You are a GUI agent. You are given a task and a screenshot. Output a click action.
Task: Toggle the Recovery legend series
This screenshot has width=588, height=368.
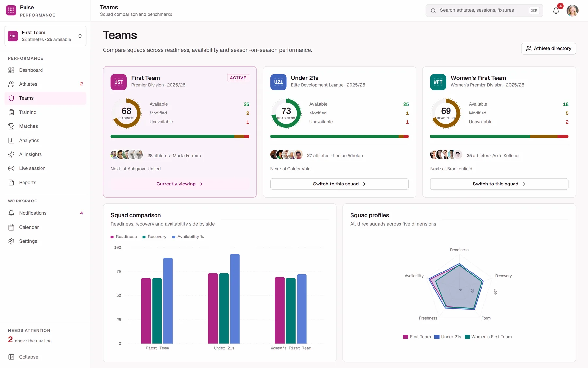pos(155,237)
